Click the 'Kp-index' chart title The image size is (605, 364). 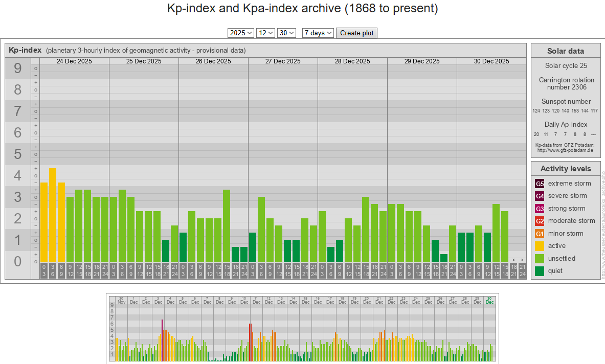pos(25,50)
